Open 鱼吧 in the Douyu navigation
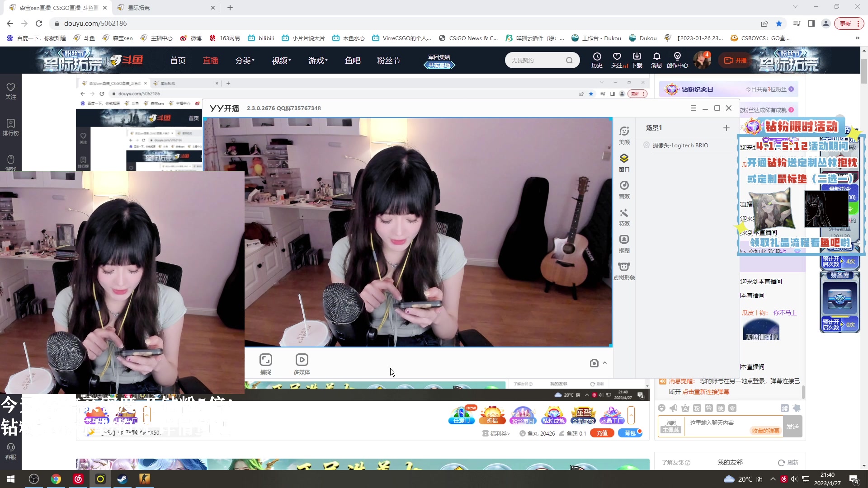Image resolution: width=868 pixels, height=488 pixels. [x=353, y=60]
